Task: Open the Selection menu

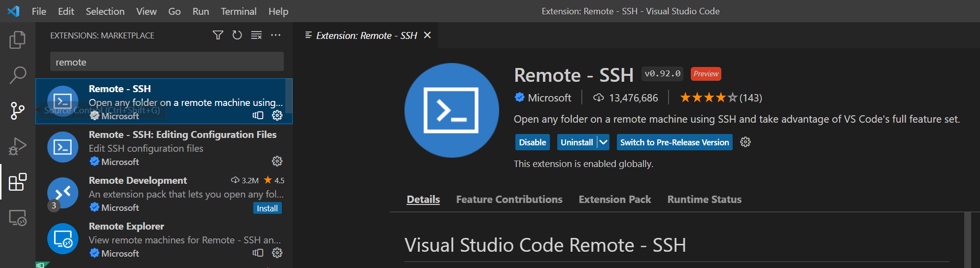Action: pos(105,11)
